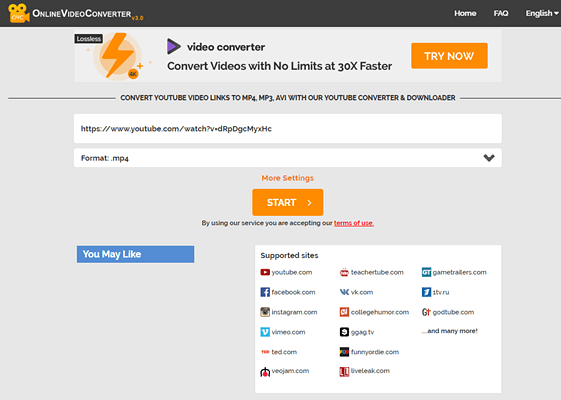Click the teachertube.com text
Viewport: 561px width, 400px height.
click(377, 272)
